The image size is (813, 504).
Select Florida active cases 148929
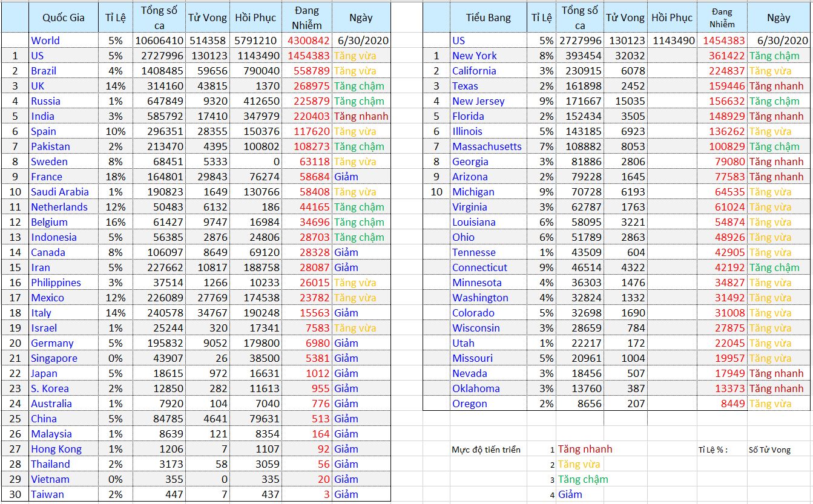(x=722, y=116)
